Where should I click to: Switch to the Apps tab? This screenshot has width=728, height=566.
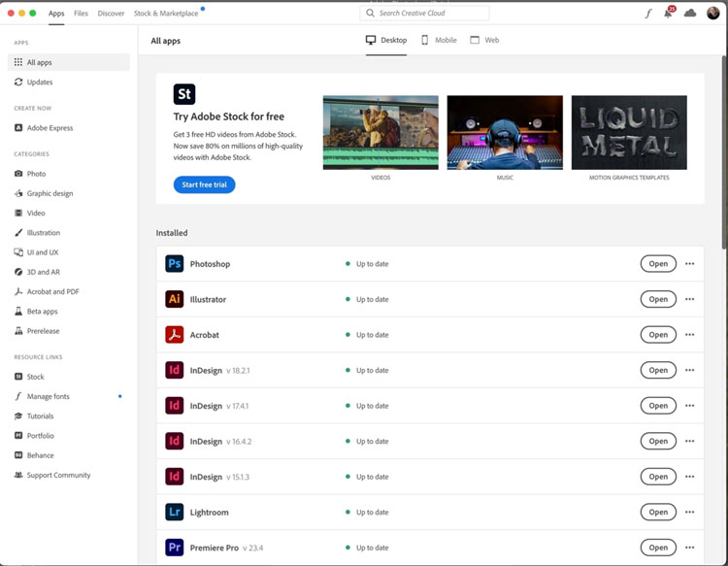(56, 14)
